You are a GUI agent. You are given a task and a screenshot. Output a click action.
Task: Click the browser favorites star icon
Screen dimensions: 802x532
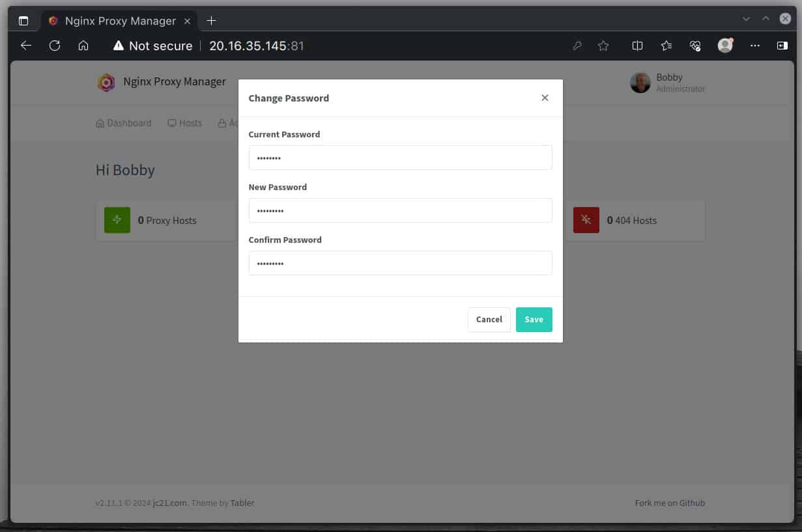603,46
